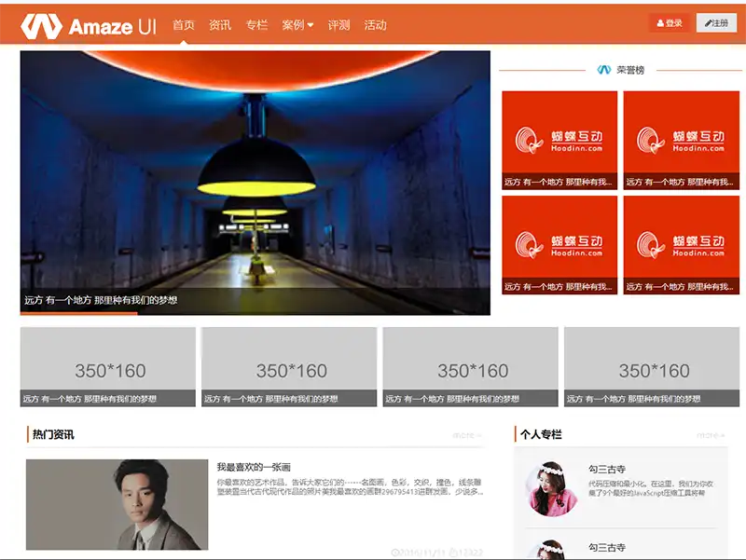Click the orange carousel progress bar
This screenshot has width=746, height=560.
click(x=79, y=314)
